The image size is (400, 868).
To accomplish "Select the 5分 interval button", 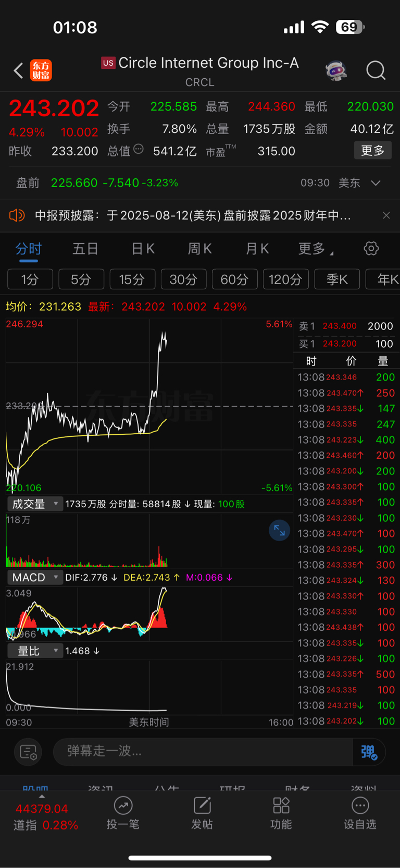I will click(81, 279).
